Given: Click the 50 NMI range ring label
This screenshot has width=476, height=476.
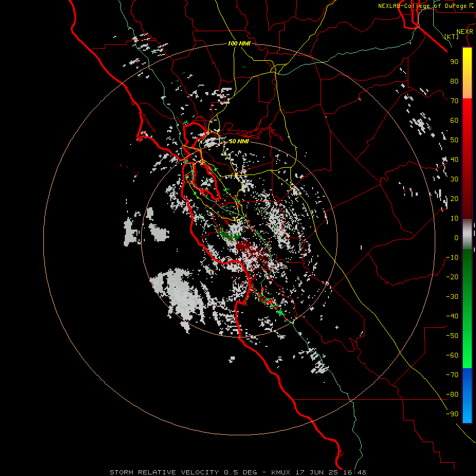Looking at the screenshot, I should coord(239,141).
